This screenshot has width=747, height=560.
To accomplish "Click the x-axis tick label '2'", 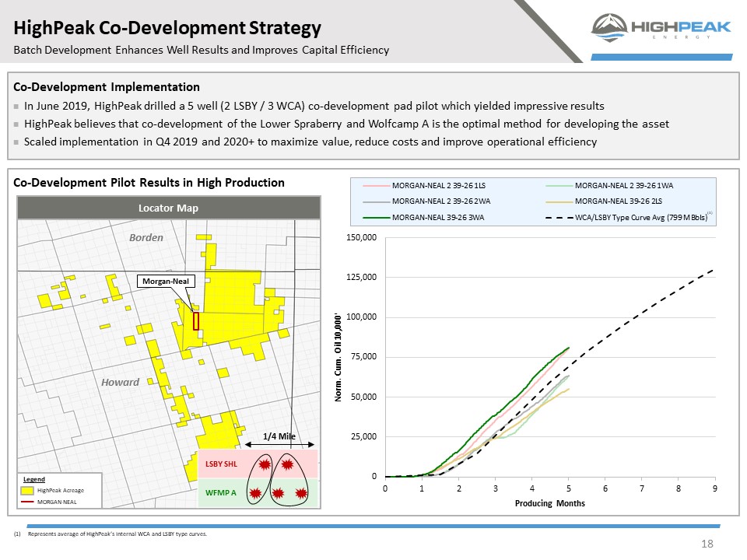I will [x=459, y=488].
